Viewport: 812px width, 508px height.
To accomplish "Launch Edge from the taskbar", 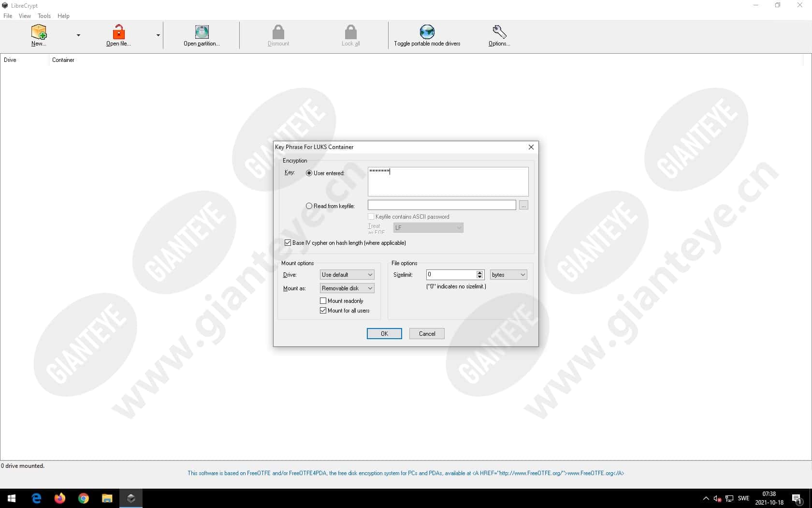I will (36, 498).
